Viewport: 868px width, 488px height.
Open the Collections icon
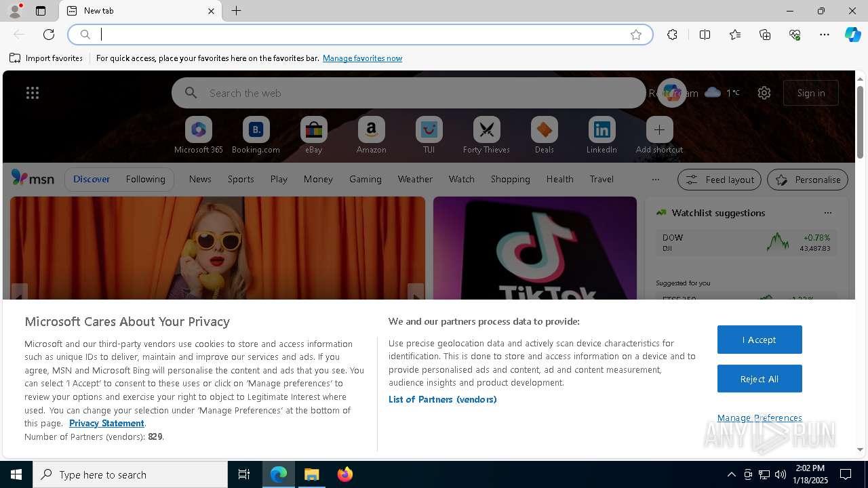click(x=765, y=35)
